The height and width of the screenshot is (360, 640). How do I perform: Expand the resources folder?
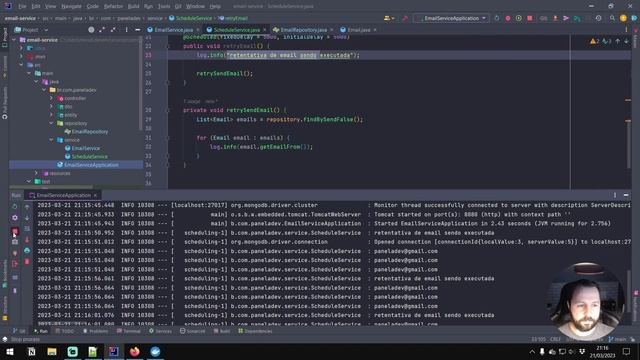(36, 173)
